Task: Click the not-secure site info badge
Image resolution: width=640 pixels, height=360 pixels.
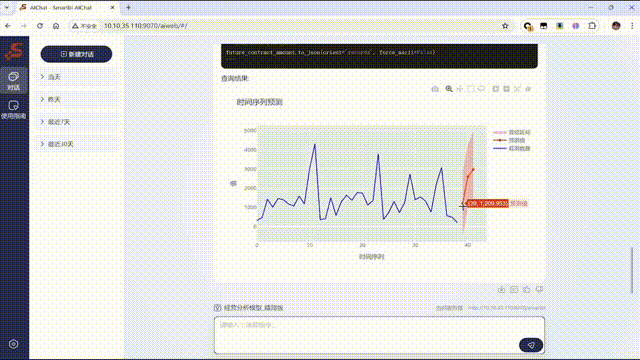Action: click(x=85, y=26)
